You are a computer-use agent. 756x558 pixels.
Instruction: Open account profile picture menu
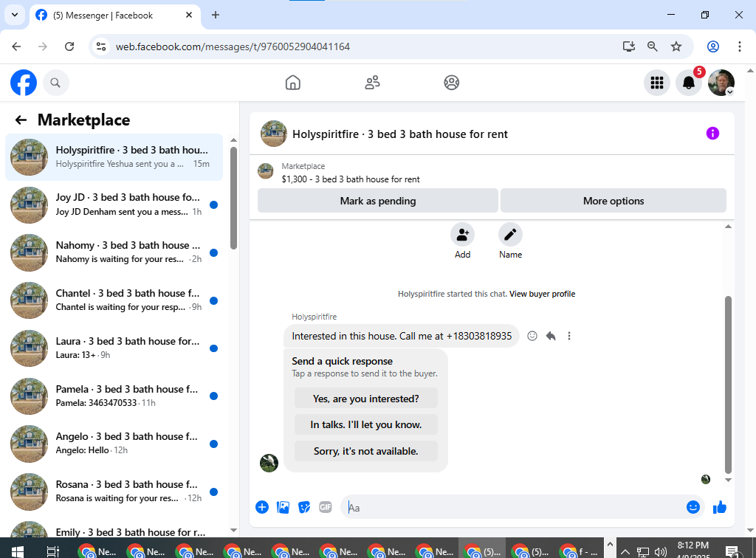pos(721,83)
